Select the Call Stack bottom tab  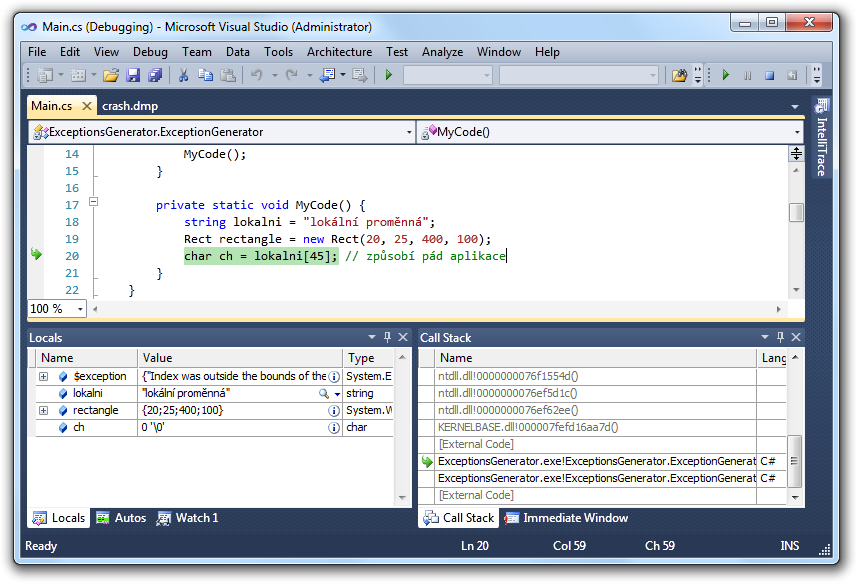coord(459,518)
